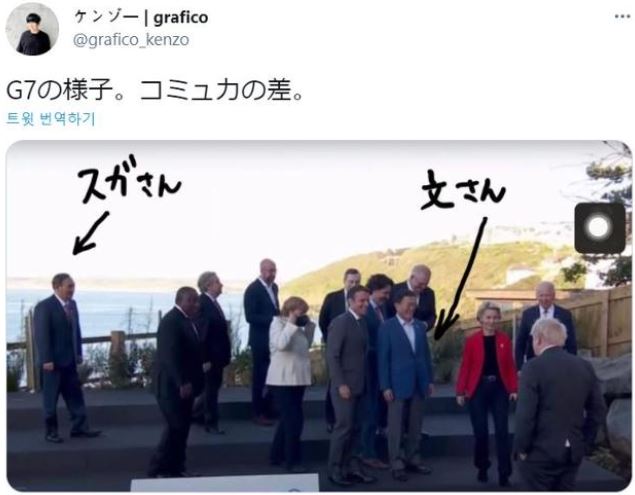The height and width of the screenshot is (495, 635).
Task: Tap the white circle shutter button overlay
Action: [x=599, y=228]
